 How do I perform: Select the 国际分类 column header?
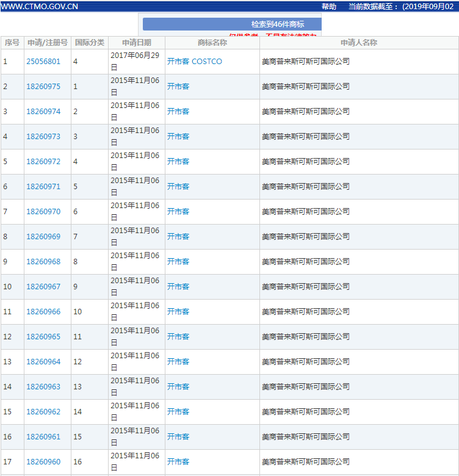click(90, 43)
